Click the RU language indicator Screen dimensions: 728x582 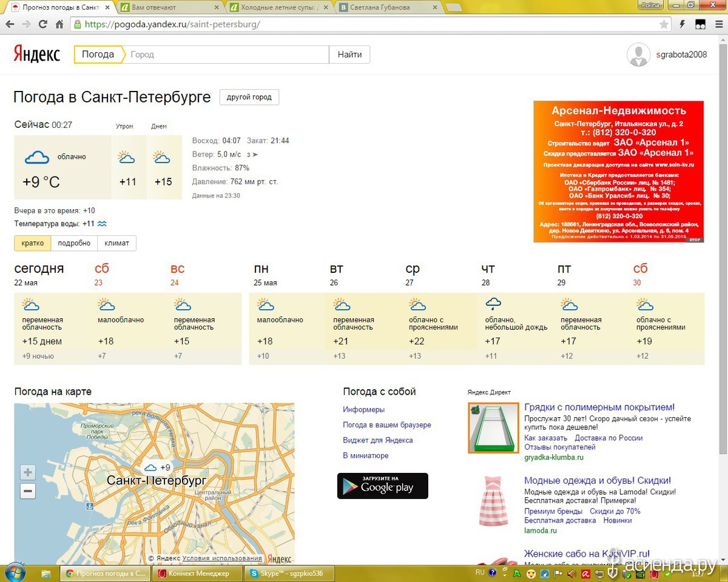(480, 572)
